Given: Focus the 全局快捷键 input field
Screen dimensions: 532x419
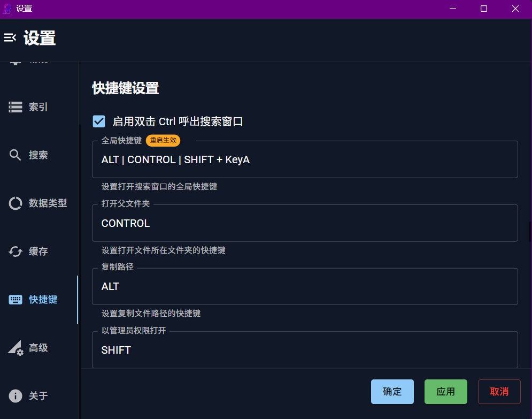Looking at the screenshot, I should (x=305, y=159).
